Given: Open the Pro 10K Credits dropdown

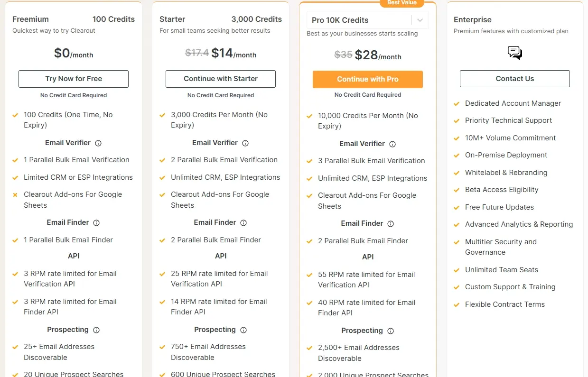Looking at the screenshot, I should (x=361, y=20).
